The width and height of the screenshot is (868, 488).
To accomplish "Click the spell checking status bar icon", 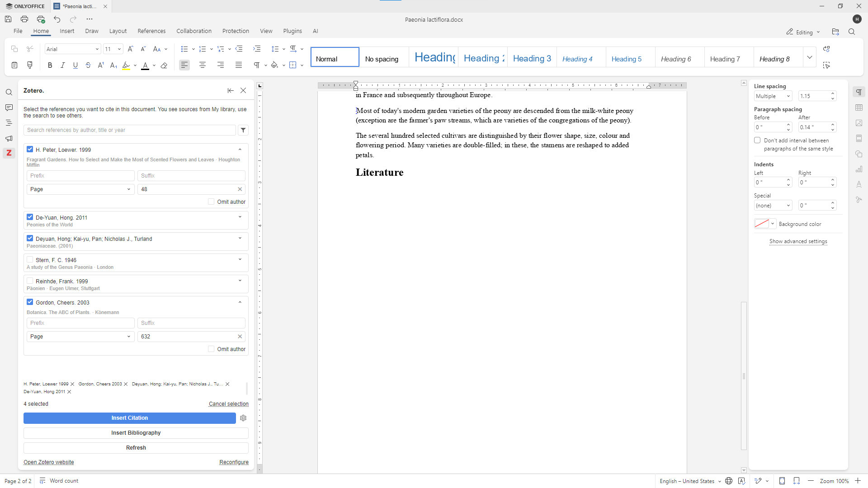I will [x=741, y=481].
